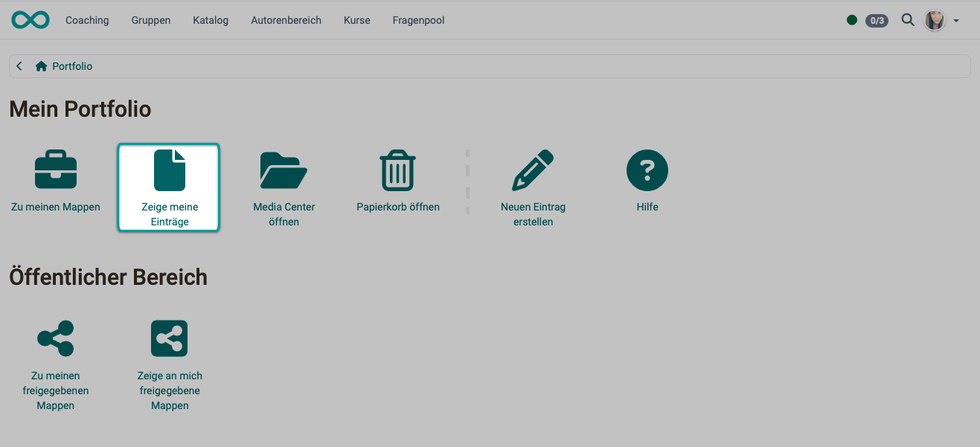The width and height of the screenshot is (980, 447).
Task: Click the share icon for my shared binders
Action: point(56,338)
